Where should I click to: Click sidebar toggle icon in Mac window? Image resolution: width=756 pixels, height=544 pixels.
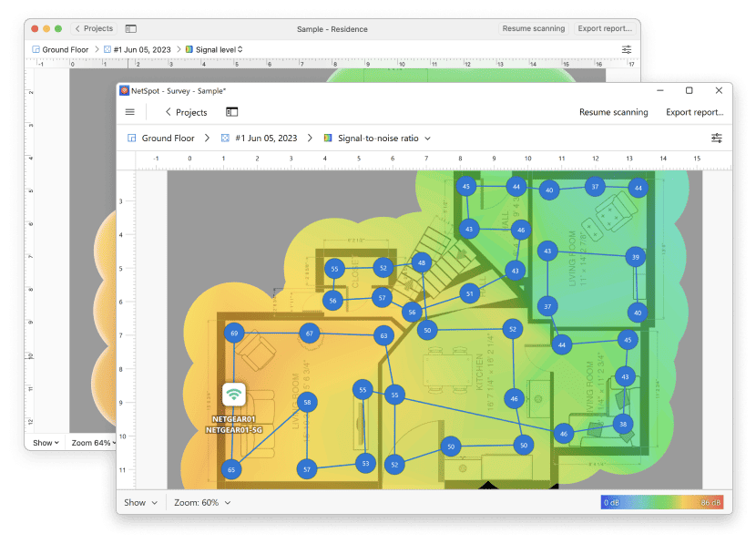pos(131,29)
